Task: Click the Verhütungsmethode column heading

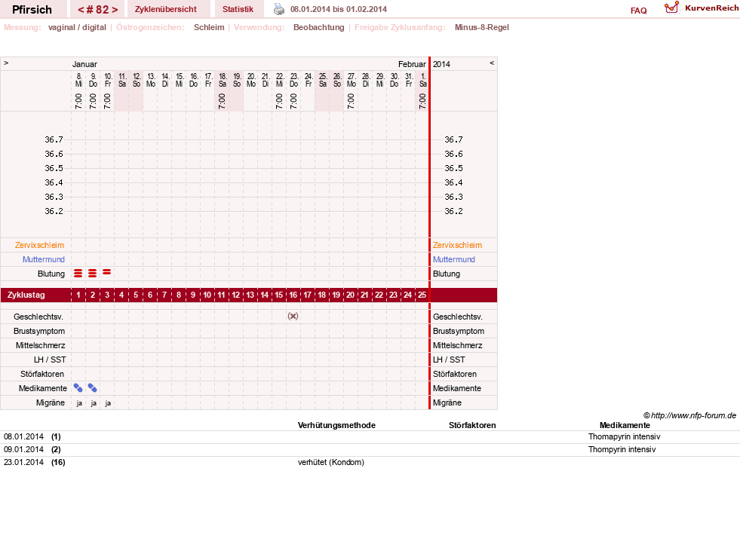Action: [x=336, y=425]
